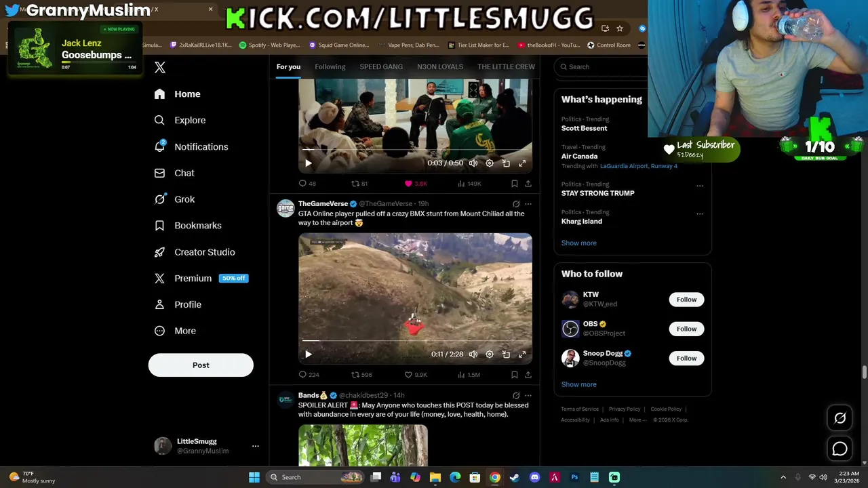Follow KTW account
The width and height of the screenshot is (868, 488).
pyautogui.click(x=686, y=300)
